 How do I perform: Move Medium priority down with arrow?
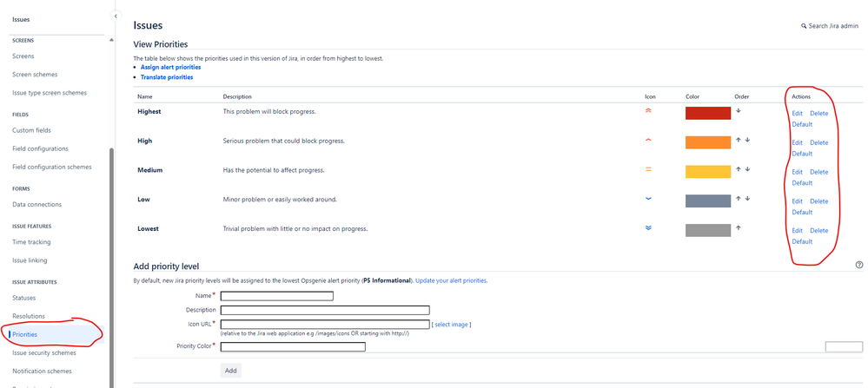pyautogui.click(x=747, y=169)
